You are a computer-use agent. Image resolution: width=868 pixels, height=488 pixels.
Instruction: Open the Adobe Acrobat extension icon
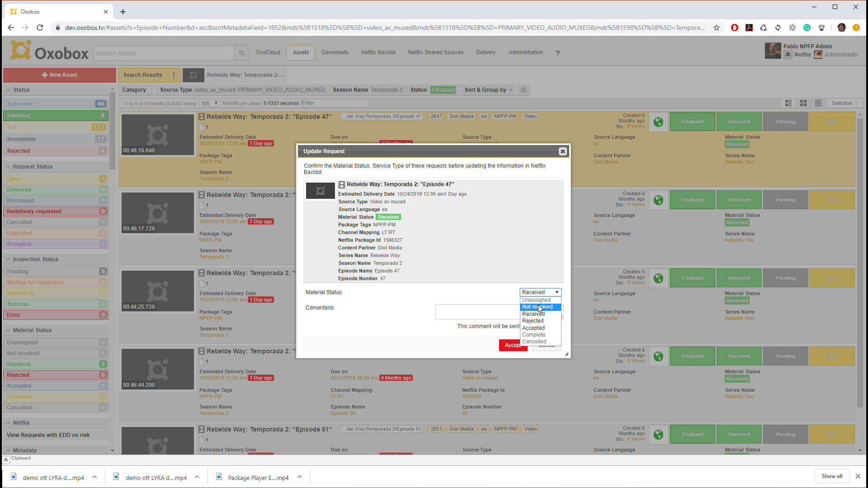pos(749,28)
